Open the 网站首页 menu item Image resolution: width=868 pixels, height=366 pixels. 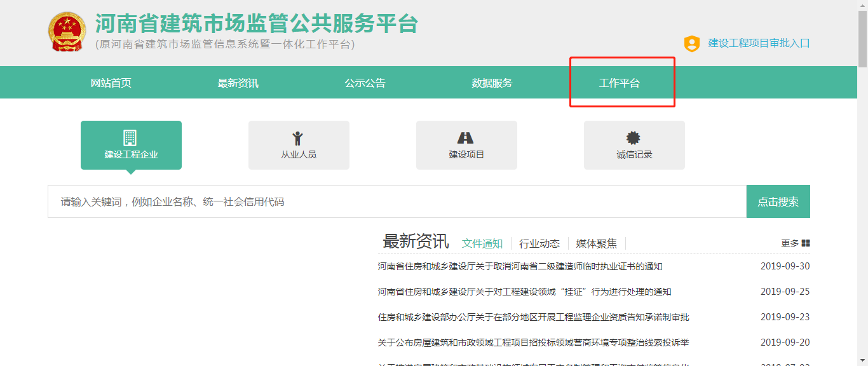click(x=111, y=83)
